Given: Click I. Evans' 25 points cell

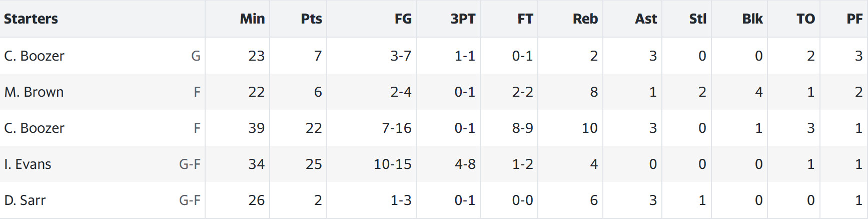Looking at the screenshot, I should pos(314,164).
